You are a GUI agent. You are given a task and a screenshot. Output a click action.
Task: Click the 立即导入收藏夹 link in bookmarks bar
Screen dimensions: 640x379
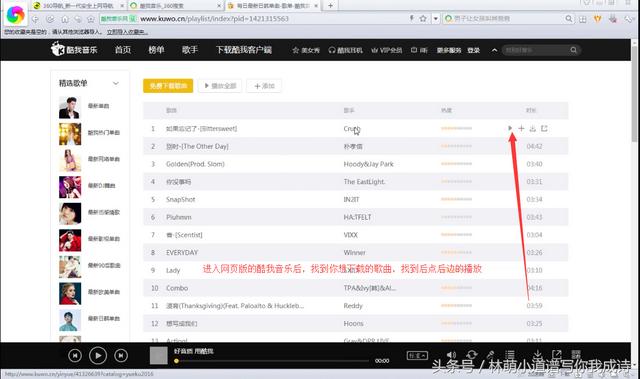[x=127, y=32]
